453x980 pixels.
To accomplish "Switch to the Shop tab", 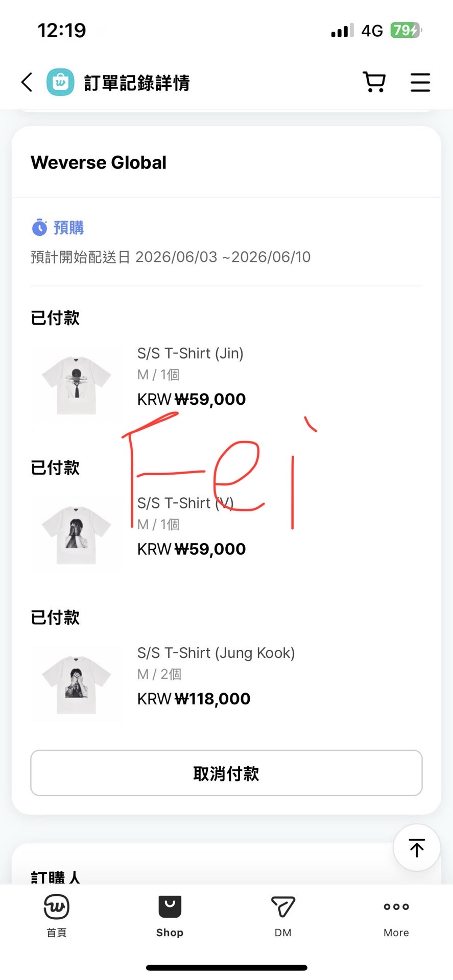I will point(170,916).
